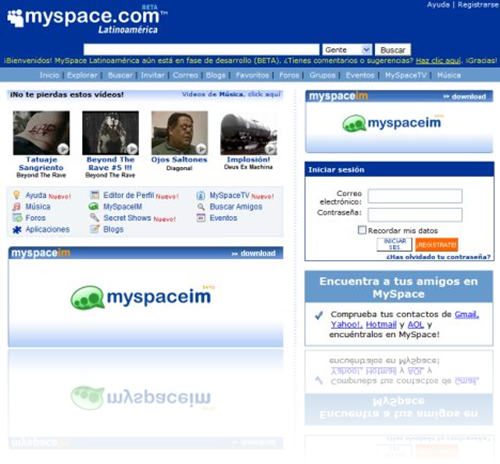The image size is (500, 464).
Task: Click the Videos de Música click aquí link
Action: [x=231, y=94]
